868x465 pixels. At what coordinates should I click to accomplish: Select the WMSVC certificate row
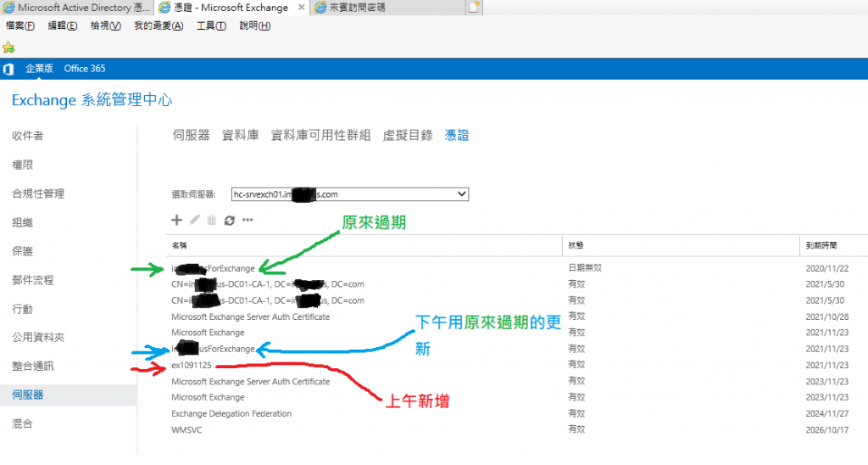517,429
